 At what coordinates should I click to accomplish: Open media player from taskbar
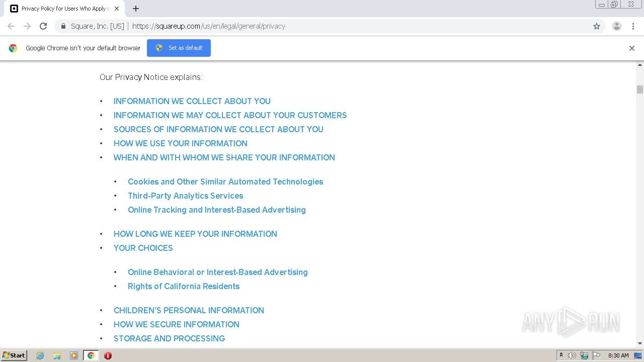pos(74,355)
